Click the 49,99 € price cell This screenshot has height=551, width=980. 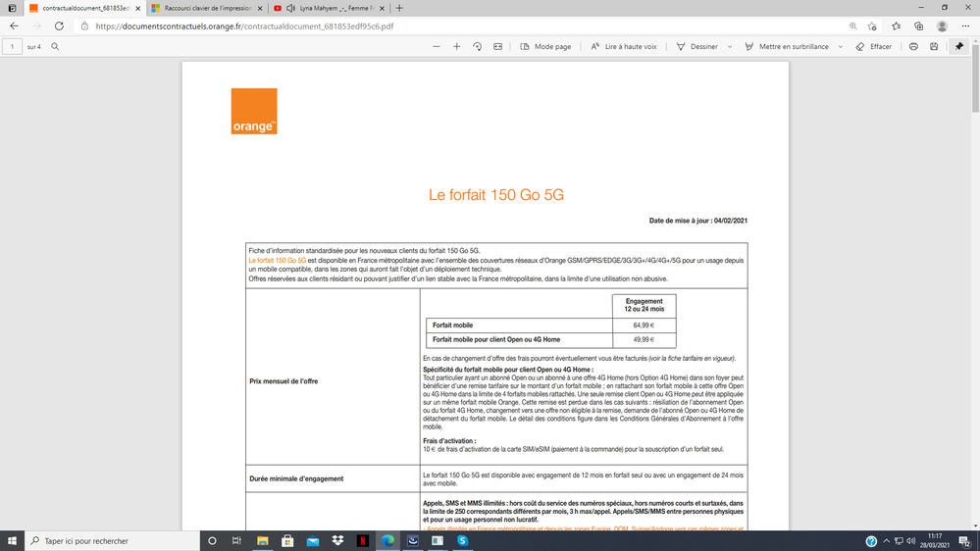[644, 339]
